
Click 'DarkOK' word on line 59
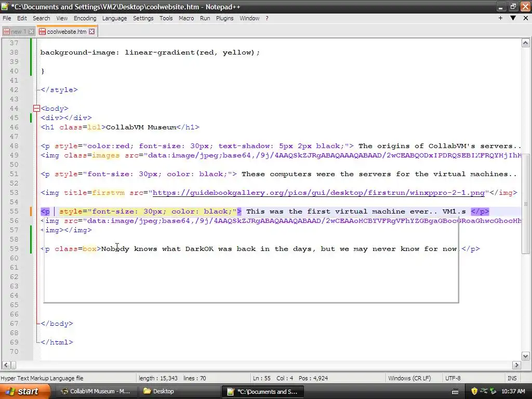[x=199, y=249]
